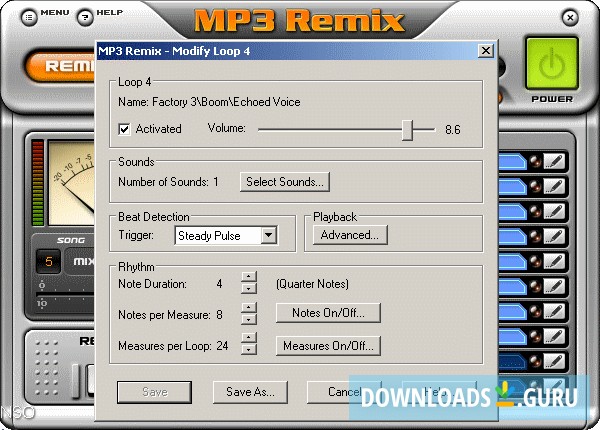The height and width of the screenshot is (430, 600).
Task: Open the Measures On/Off... button
Action: (x=328, y=346)
